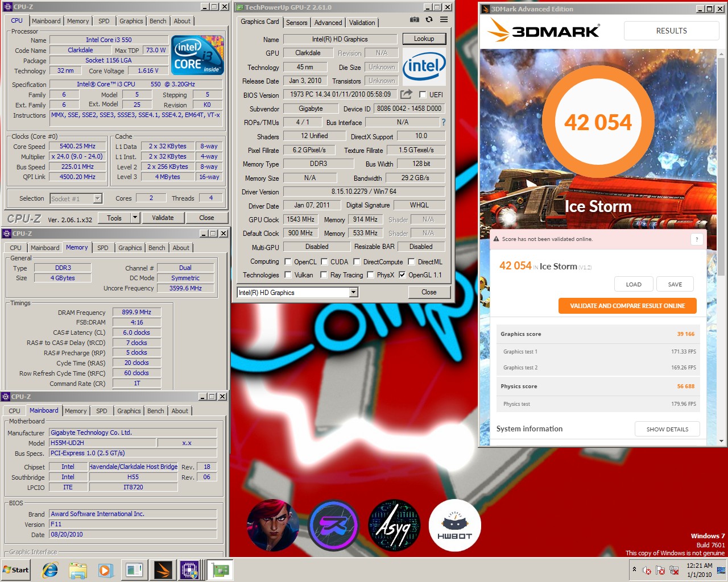Open the Socket #1 selection dropdown

point(97,198)
